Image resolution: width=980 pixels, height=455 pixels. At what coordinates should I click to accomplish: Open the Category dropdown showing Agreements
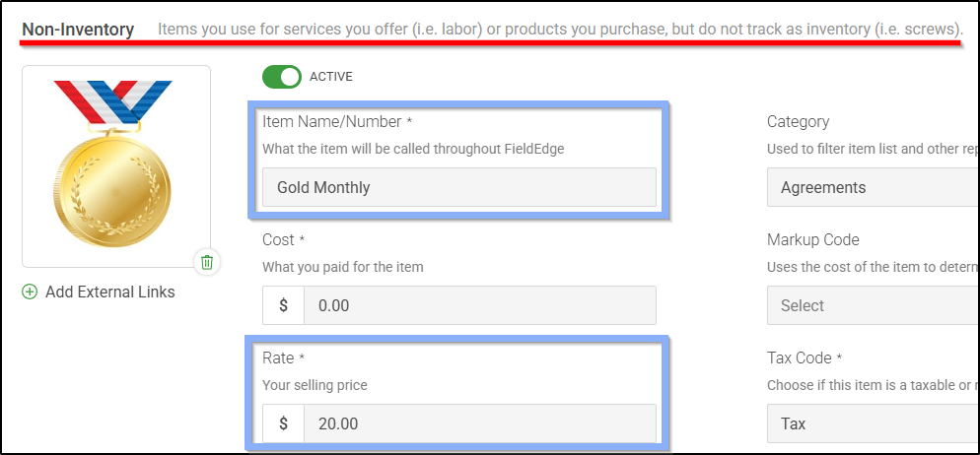point(872,187)
